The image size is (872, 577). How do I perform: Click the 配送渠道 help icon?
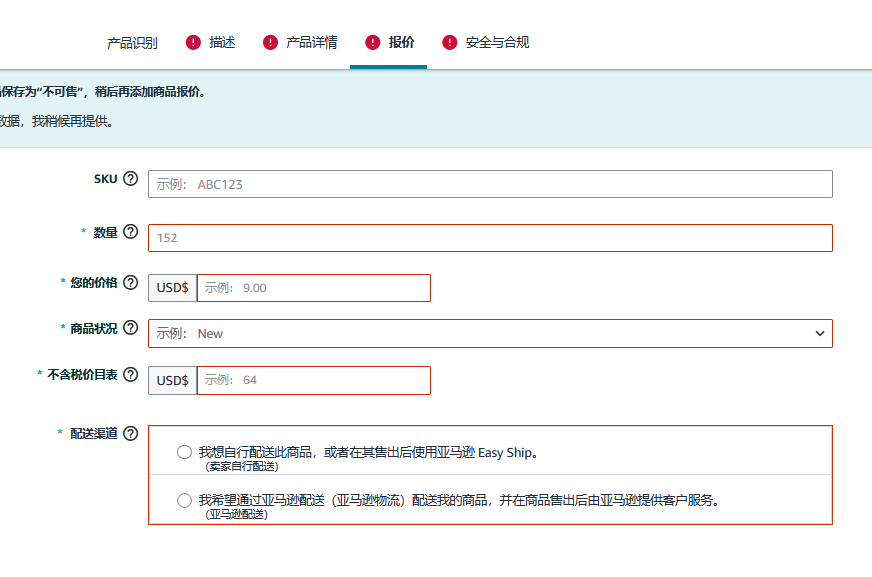(x=131, y=434)
